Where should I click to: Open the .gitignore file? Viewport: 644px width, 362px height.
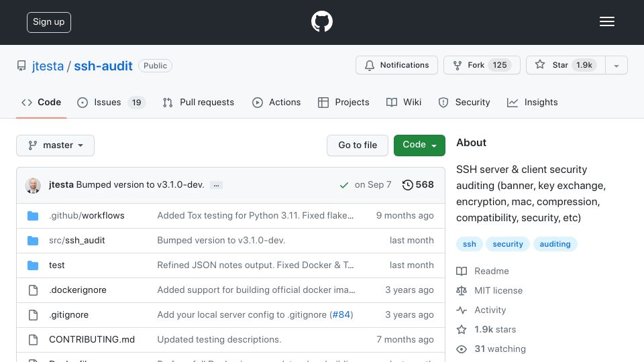[x=68, y=315]
